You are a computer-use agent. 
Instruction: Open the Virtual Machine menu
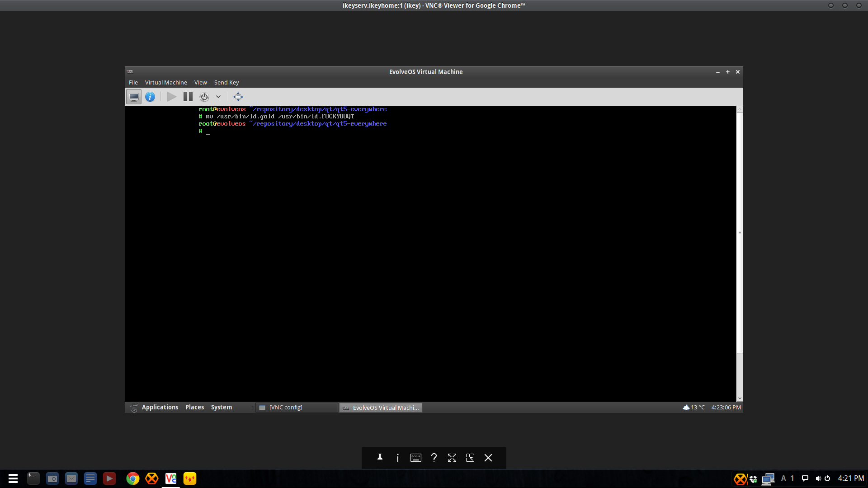click(166, 82)
